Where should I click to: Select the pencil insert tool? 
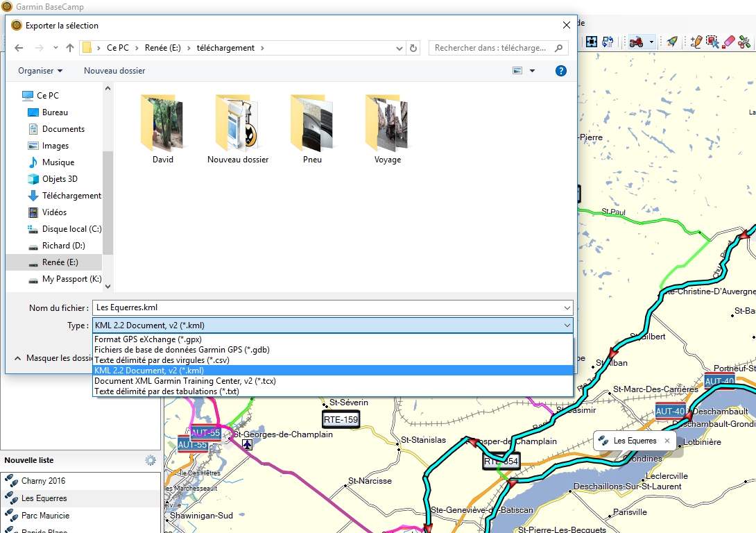(x=696, y=42)
